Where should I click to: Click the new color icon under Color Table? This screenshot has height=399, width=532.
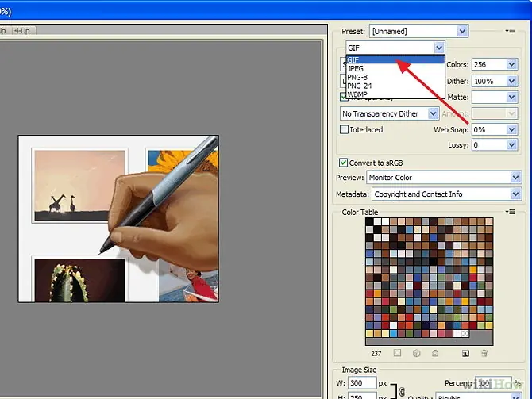click(x=465, y=354)
